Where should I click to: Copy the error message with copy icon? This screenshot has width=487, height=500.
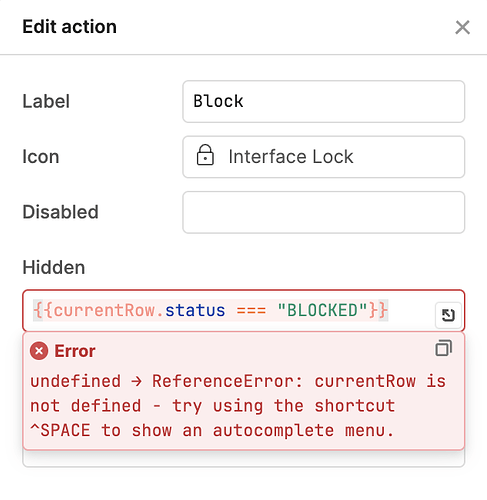[444, 348]
